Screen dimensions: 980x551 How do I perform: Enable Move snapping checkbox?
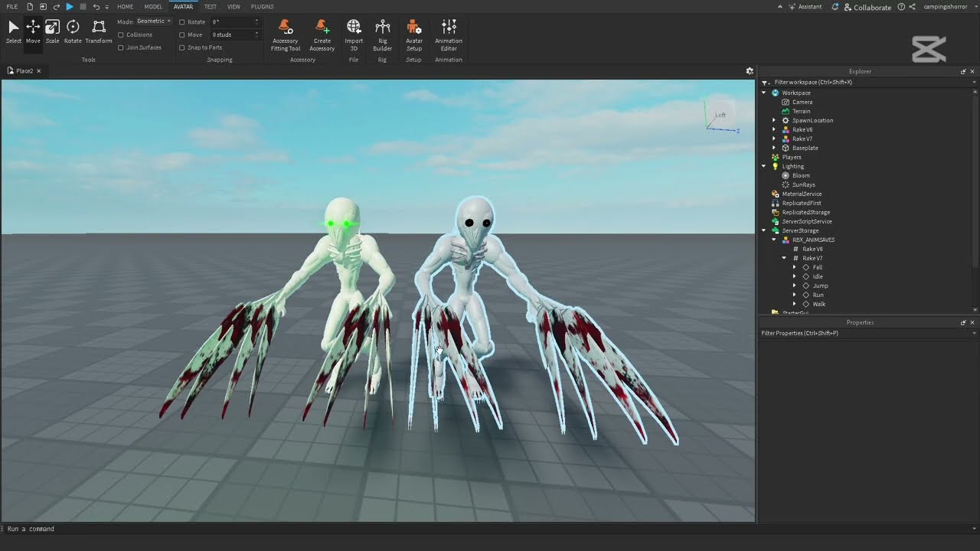point(182,34)
